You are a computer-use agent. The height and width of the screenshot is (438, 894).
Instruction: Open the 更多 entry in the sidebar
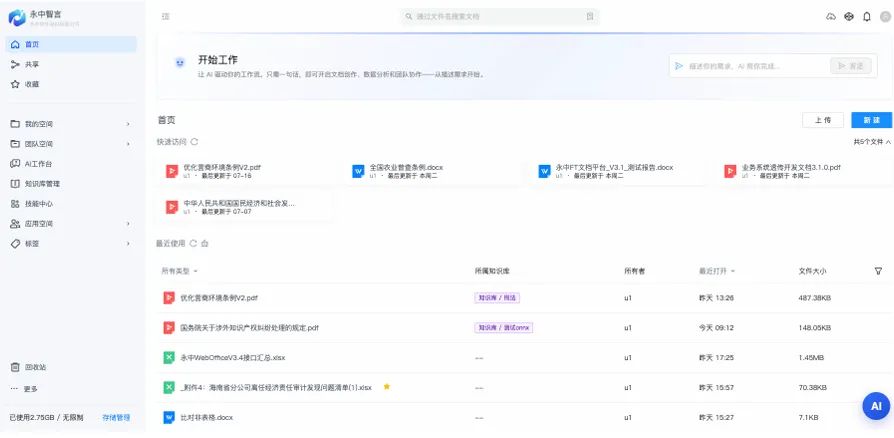(x=71, y=389)
